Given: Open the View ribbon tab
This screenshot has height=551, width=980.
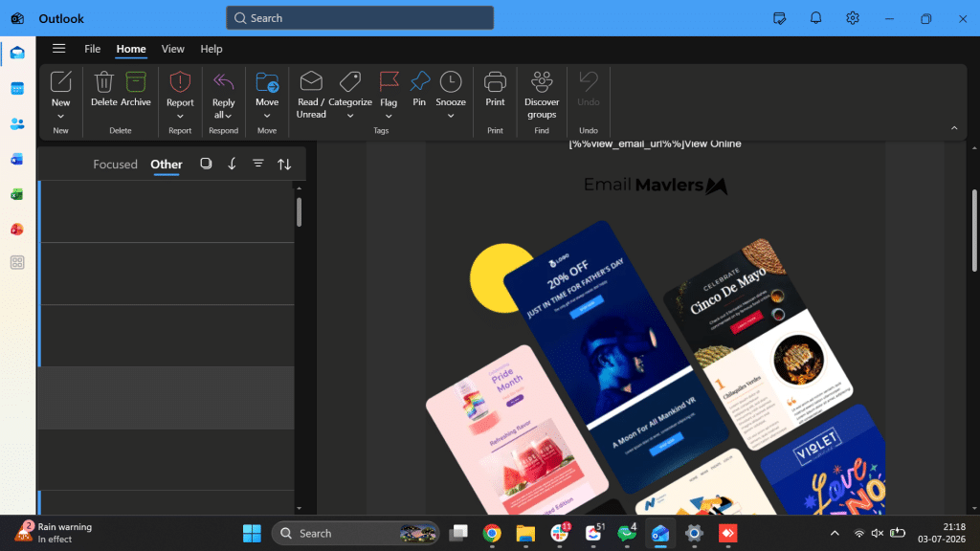Looking at the screenshot, I should point(172,49).
